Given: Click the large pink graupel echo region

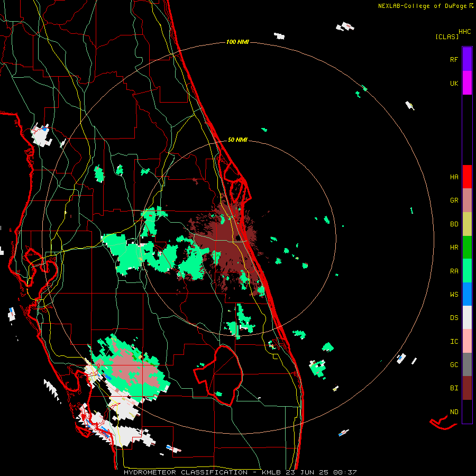Looking at the screenshot, I should pos(134,368).
